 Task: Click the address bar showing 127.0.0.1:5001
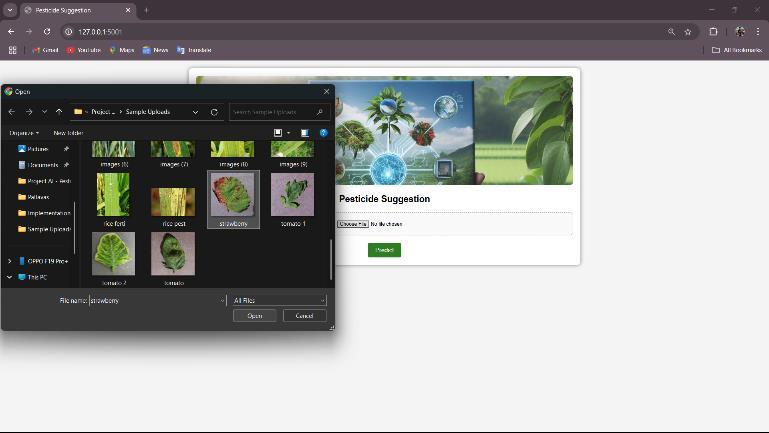coord(368,32)
